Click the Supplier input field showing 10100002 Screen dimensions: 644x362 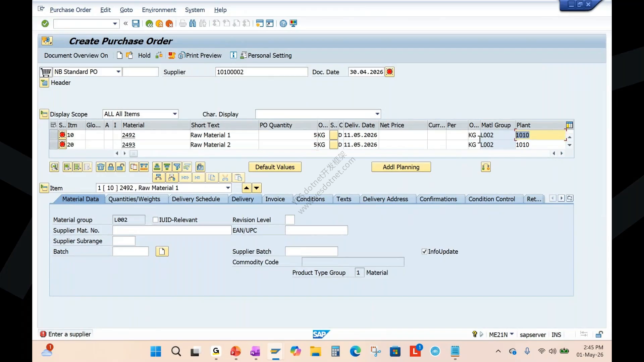tap(262, 72)
